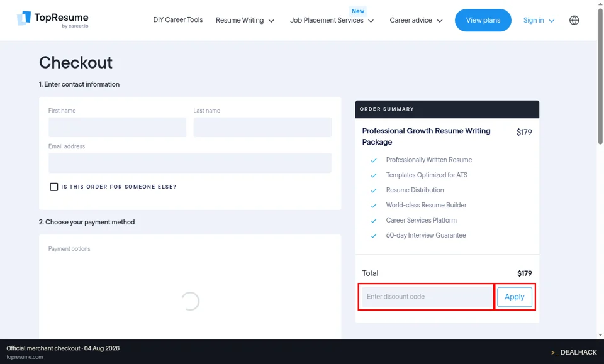Click topresume.com text in footer
The height and width of the screenshot is (364, 604).
pyautogui.click(x=25, y=357)
